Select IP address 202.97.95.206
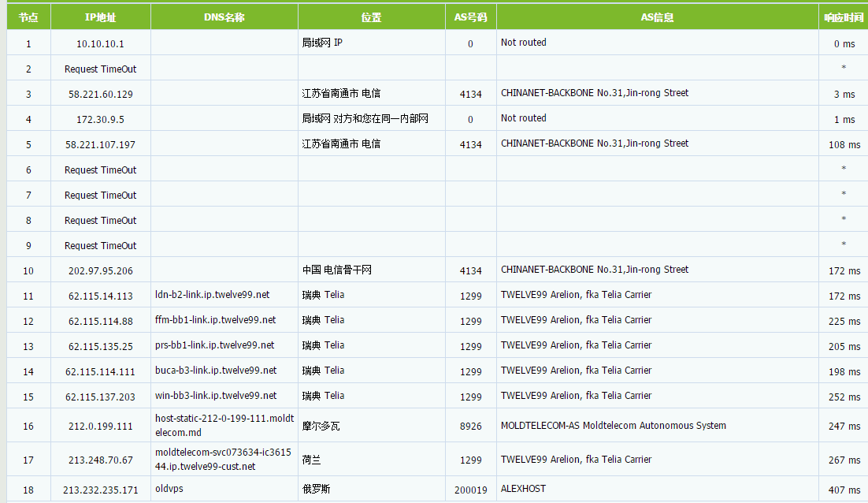 100,271
